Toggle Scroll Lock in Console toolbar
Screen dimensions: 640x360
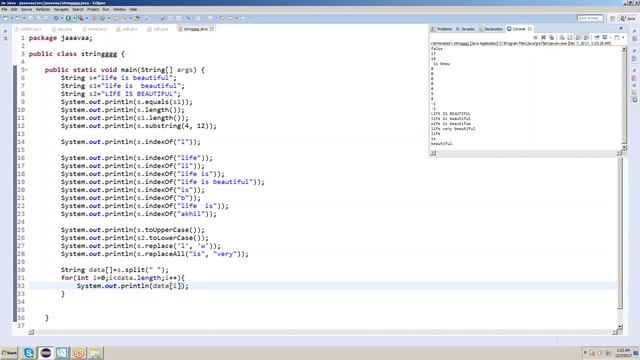pyautogui.click(x=570, y=38)
